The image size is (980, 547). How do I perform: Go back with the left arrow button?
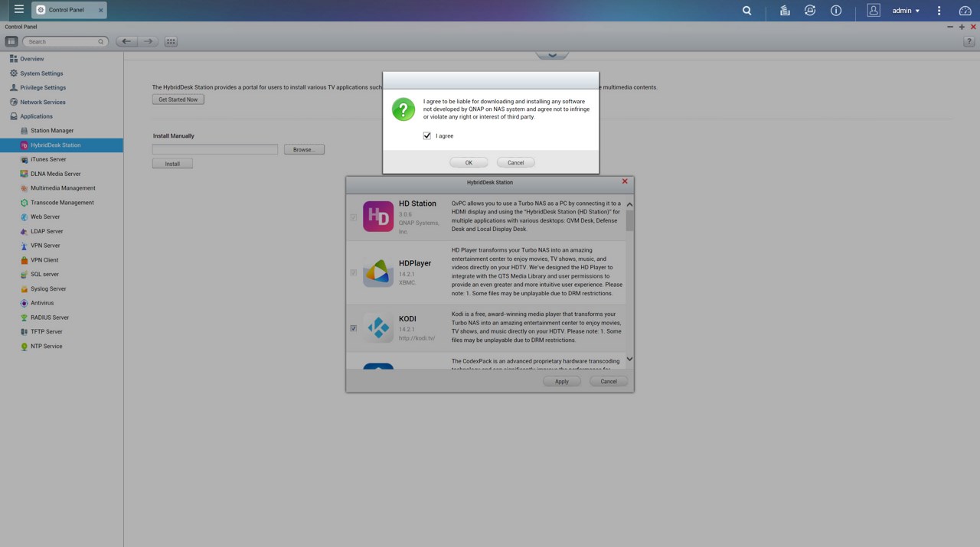pyautogui.click(x=126, y=41)
